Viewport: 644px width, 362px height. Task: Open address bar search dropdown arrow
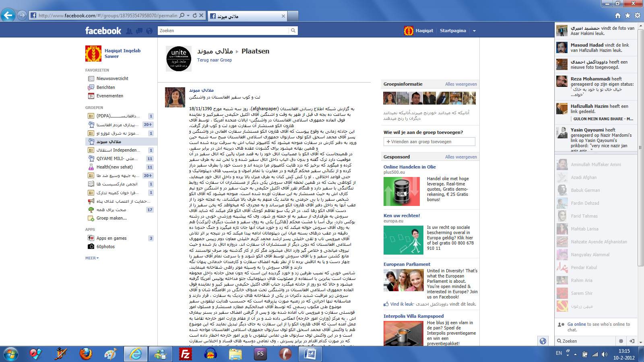click(188, 16)
